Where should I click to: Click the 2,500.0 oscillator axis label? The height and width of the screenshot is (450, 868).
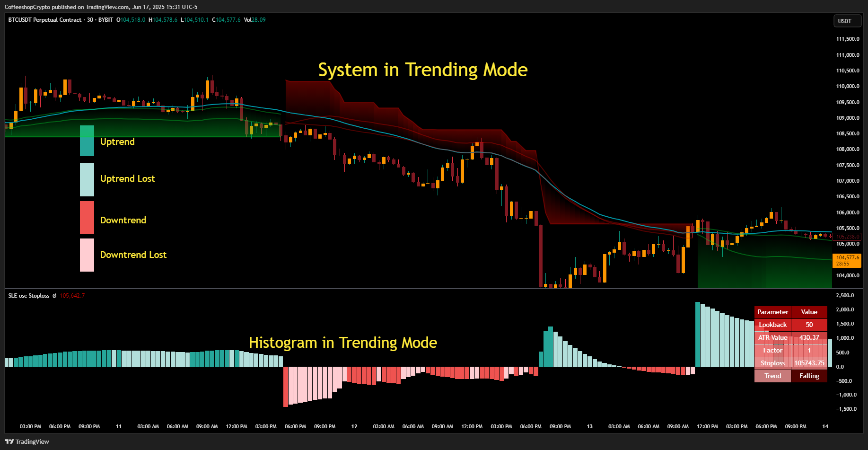pos(845,296)
